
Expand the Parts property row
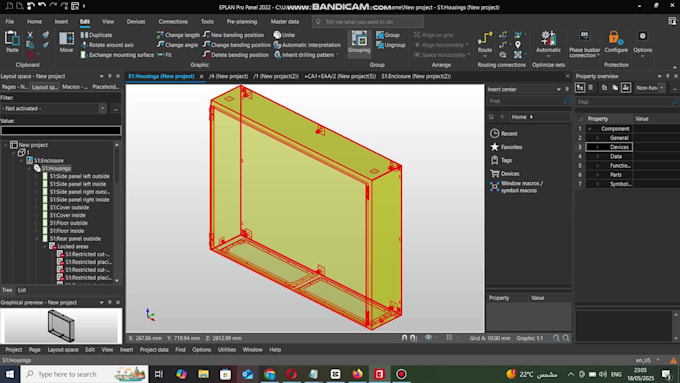pos(597,175)
